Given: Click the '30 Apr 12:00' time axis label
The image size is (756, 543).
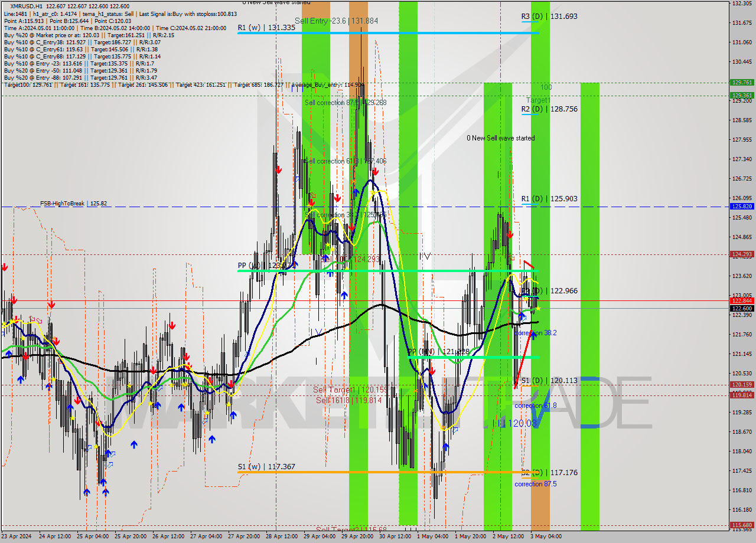Looking at the screenshot, I should [x=395, y=537].
